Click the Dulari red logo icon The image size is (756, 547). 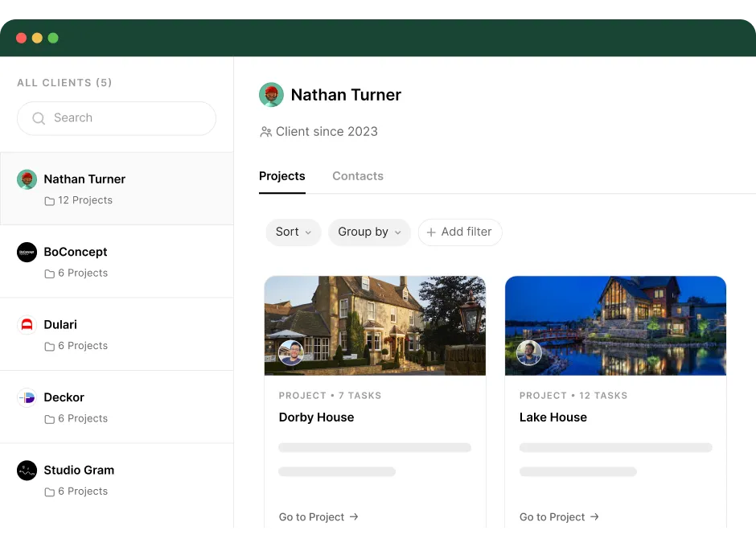[x=27, y=325]
